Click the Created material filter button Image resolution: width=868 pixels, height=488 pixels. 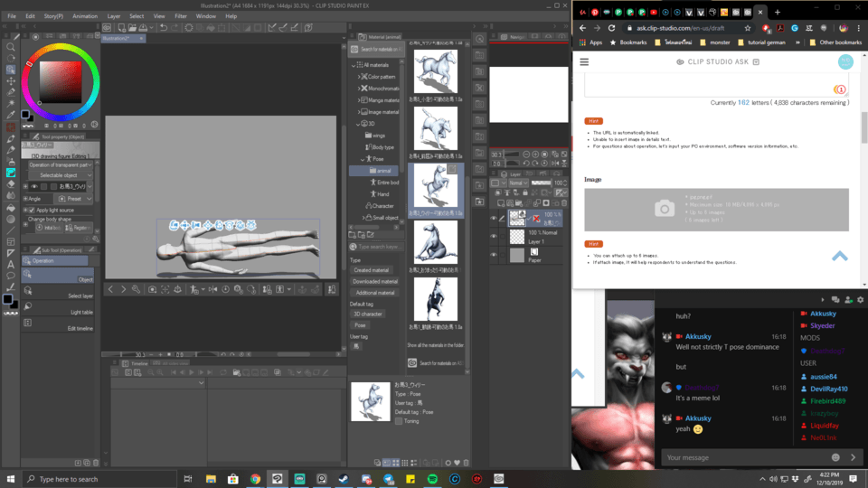tap(372, 270)
